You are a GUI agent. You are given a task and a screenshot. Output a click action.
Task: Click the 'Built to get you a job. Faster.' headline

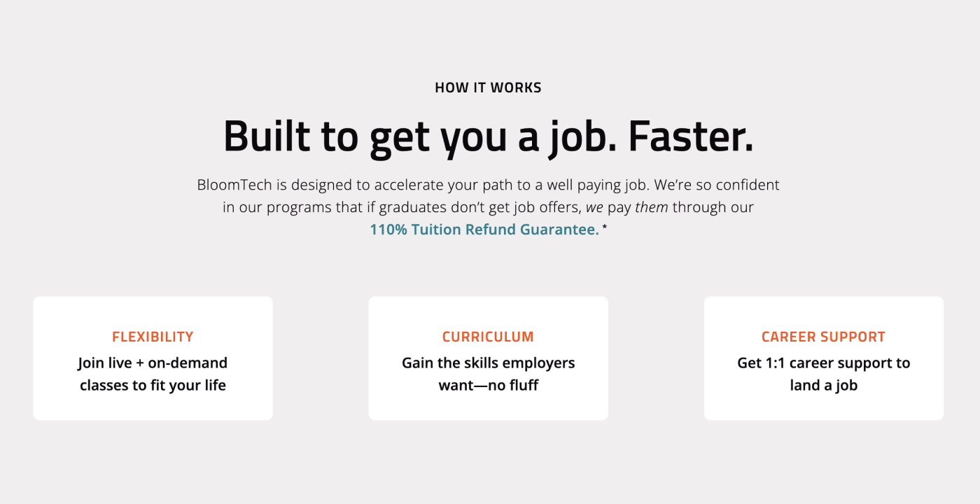[488, 136]
